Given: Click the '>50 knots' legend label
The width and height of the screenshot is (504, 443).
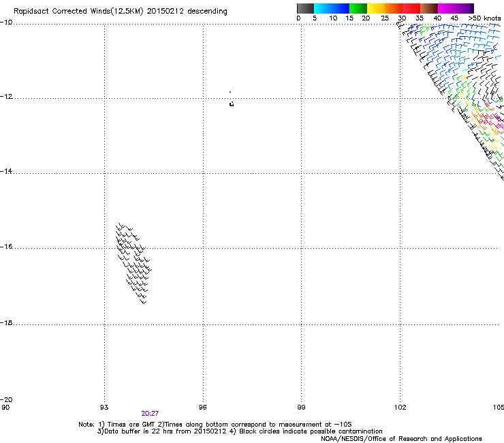Looking at the screenshot, I should coord(484,18).
